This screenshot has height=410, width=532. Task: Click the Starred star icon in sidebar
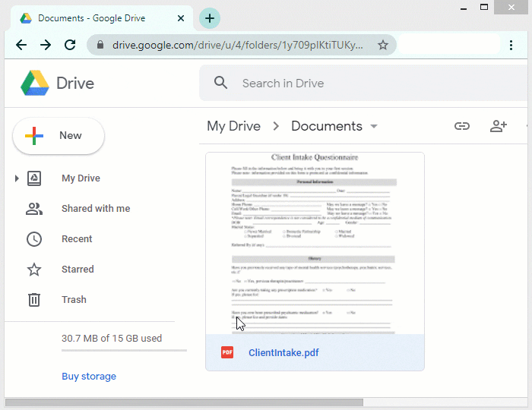(x=34, y=270)
